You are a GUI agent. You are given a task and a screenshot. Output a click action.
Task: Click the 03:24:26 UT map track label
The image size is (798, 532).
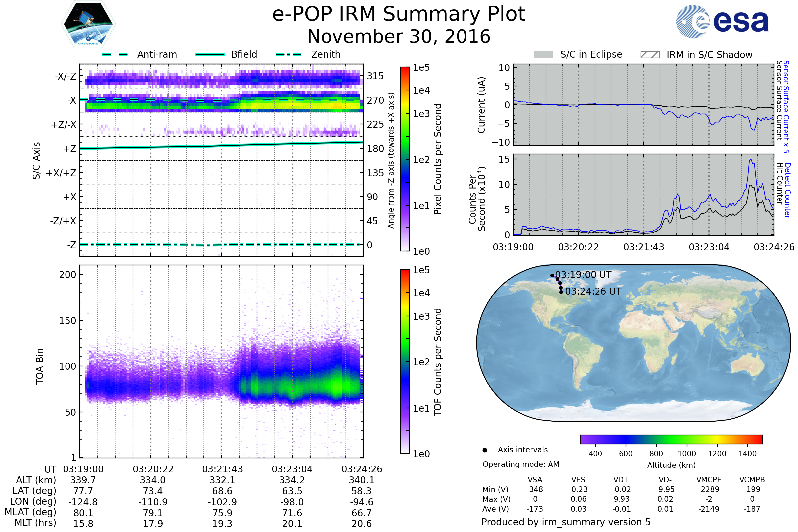593,292
